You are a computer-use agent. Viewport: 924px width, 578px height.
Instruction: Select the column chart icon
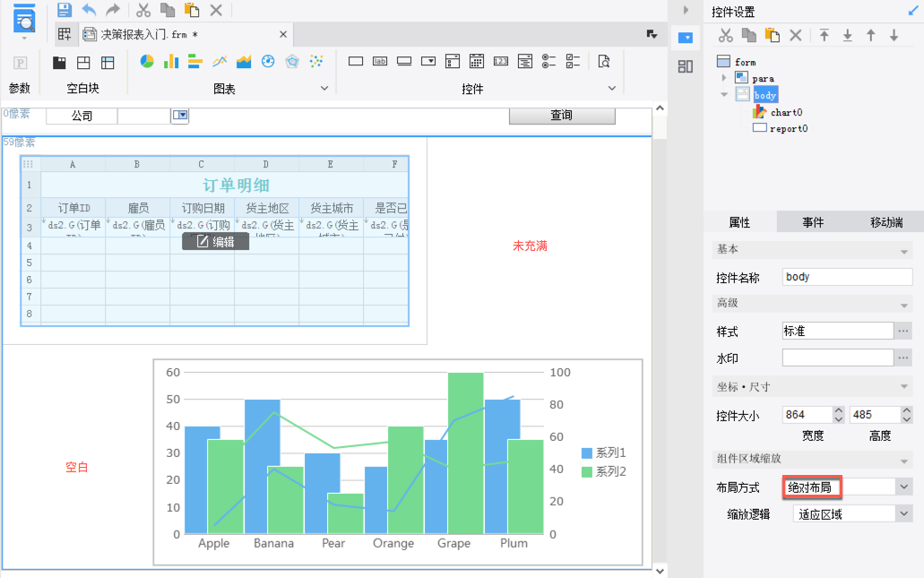pos(171,62)
